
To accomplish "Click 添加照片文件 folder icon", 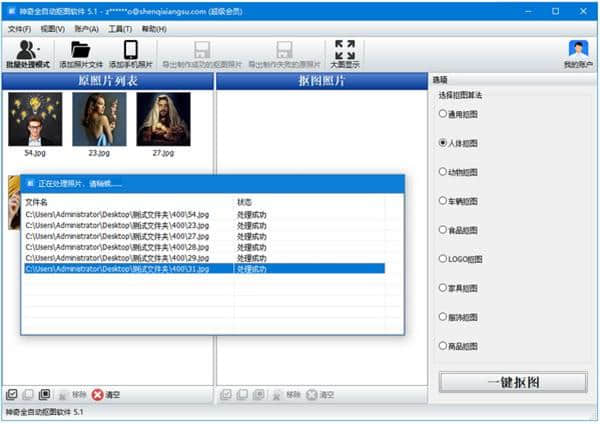I will [x=80, y=51].
